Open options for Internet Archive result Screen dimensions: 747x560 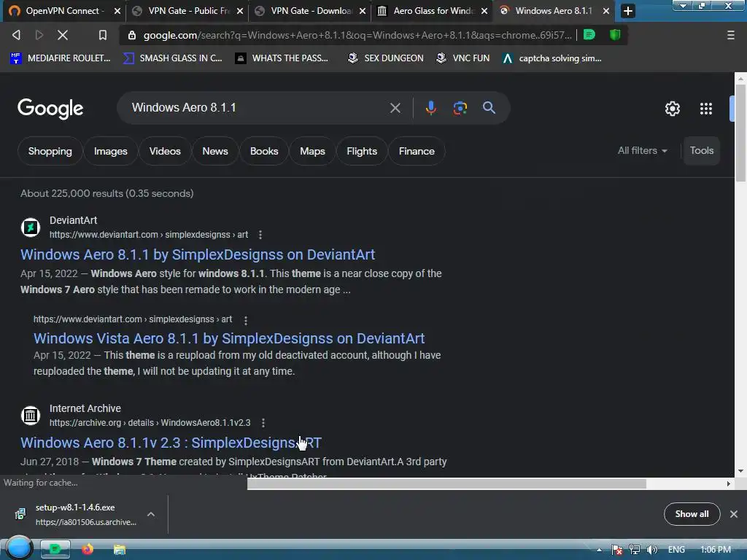[263, 423]
